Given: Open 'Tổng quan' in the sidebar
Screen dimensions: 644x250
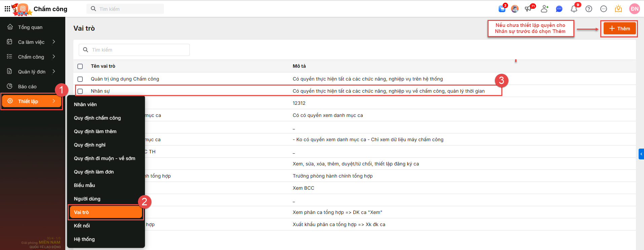Looking at the screenshot, I should pyautogui.click(x=30, y=27).
